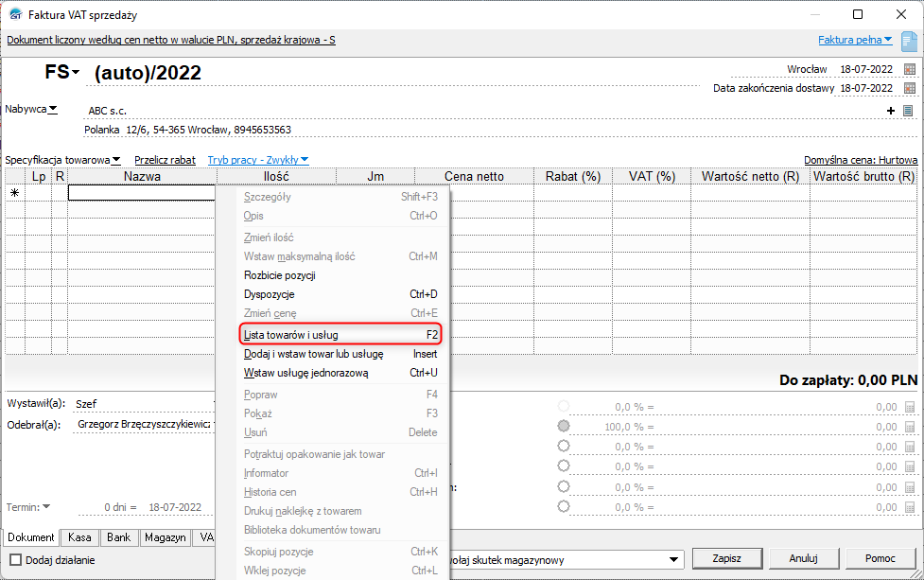
Task: Click the Nazwa input cell in new row
Action: pyautogui.click(x=142, y=193)
